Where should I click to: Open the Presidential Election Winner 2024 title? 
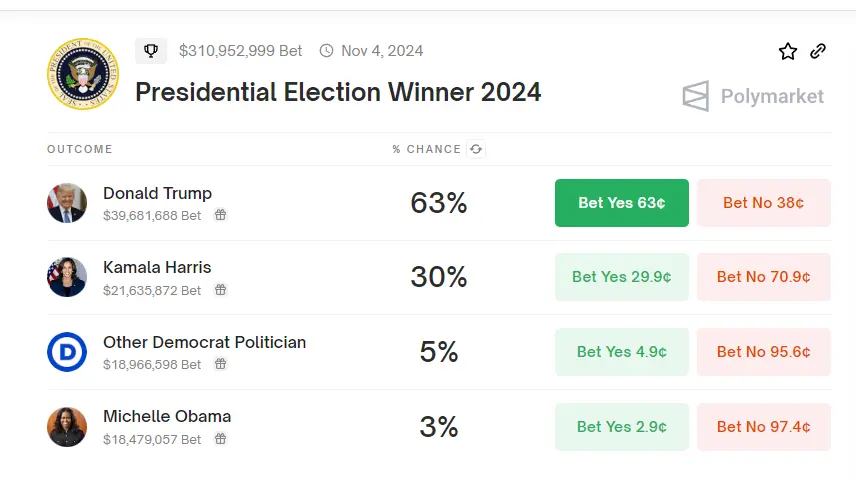coord(338,92)
